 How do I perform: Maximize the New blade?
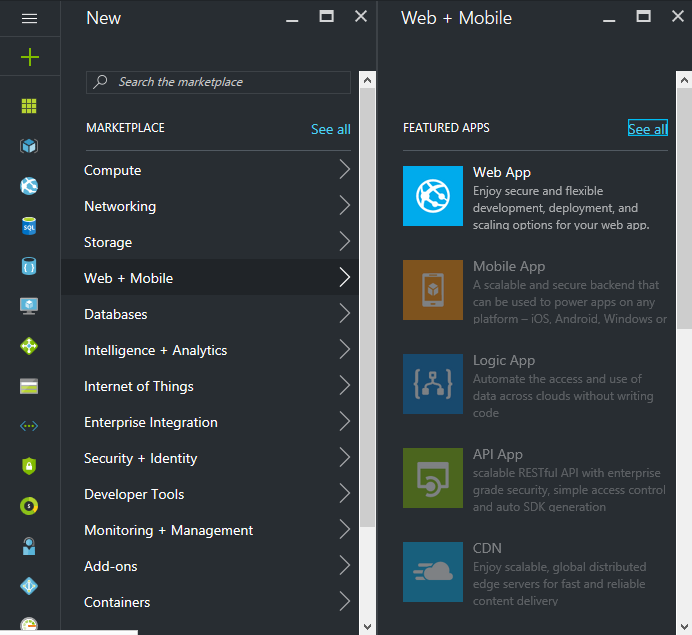(327, 17)
